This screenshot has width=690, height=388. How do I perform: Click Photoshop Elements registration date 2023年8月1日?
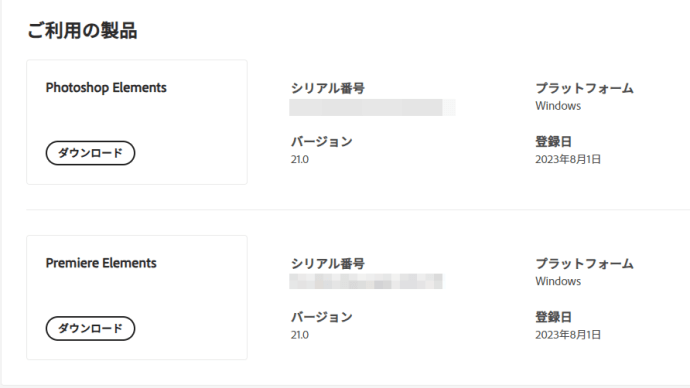tap(568, 159)
